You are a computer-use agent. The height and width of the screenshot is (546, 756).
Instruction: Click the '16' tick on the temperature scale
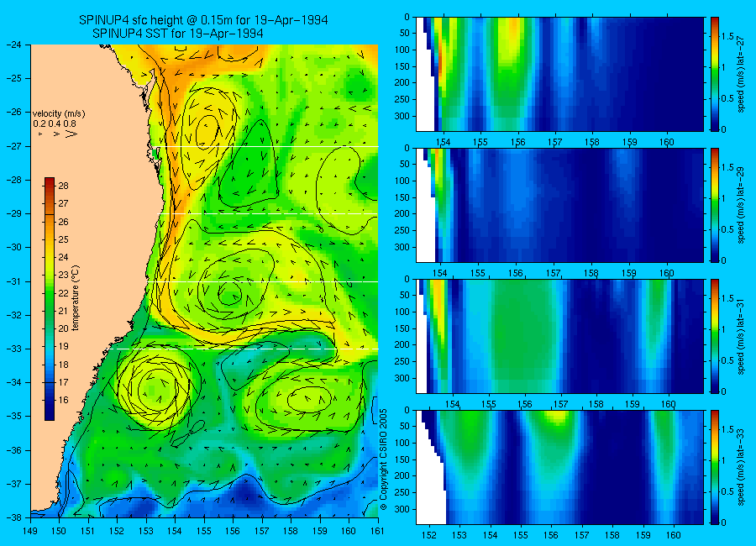click(x=63, y=400)
